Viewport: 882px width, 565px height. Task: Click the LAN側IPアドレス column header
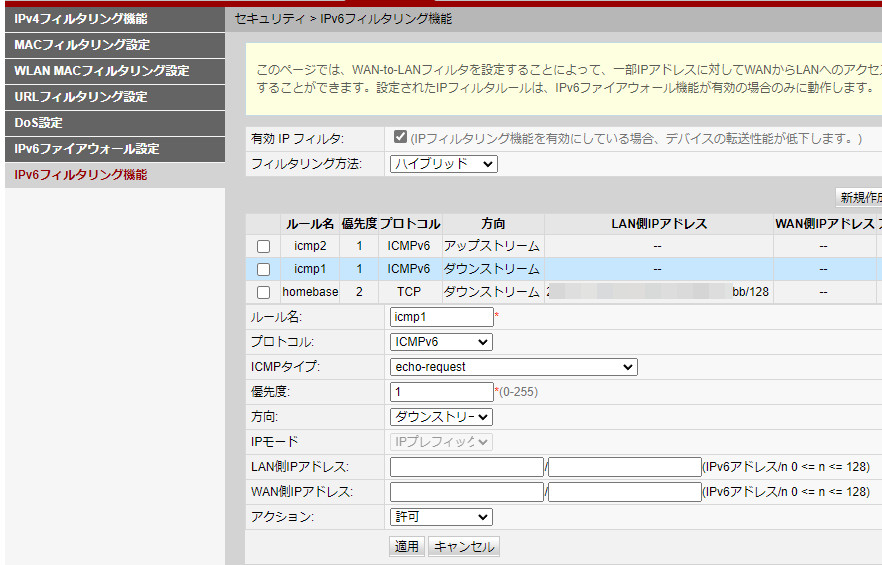click(659, 224)
